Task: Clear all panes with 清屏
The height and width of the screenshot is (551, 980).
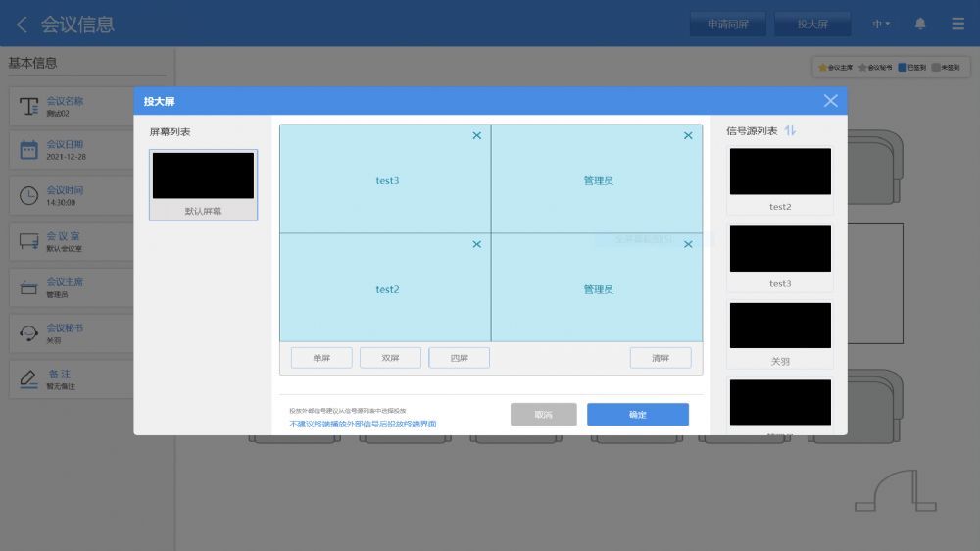Action: tap(661, 358)
